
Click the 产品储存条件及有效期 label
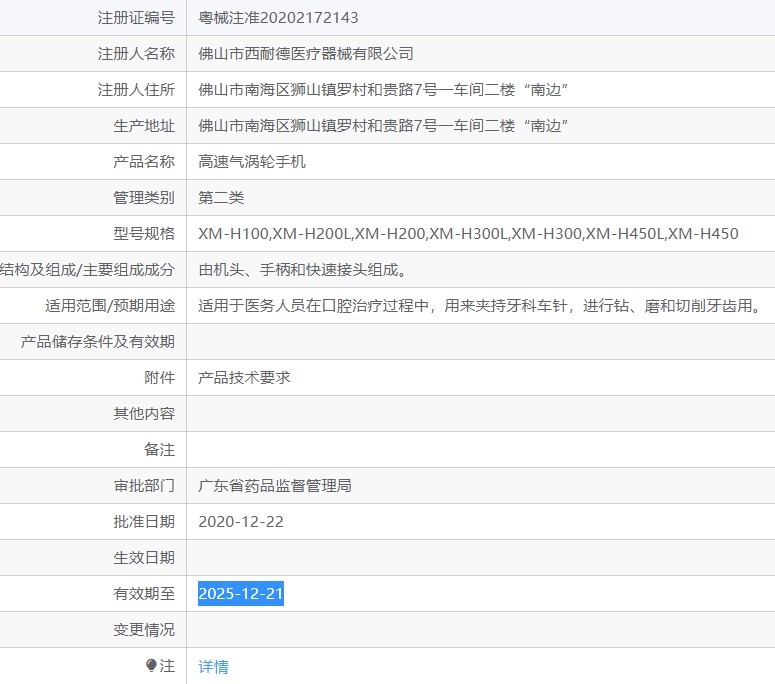pyautogui.click(x=98, y=342)
